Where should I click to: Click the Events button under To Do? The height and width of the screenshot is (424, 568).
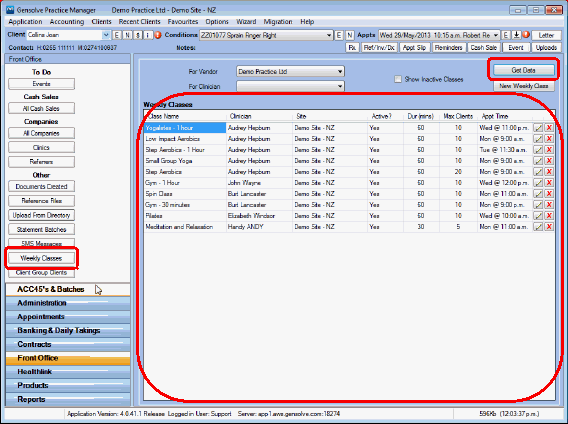tap(41, 84)
